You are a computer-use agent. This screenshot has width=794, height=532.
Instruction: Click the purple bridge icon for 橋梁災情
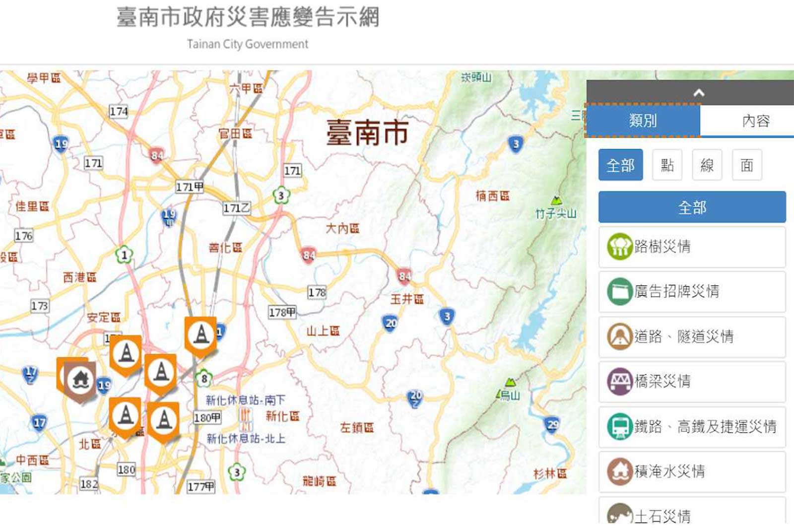(620, 381)
